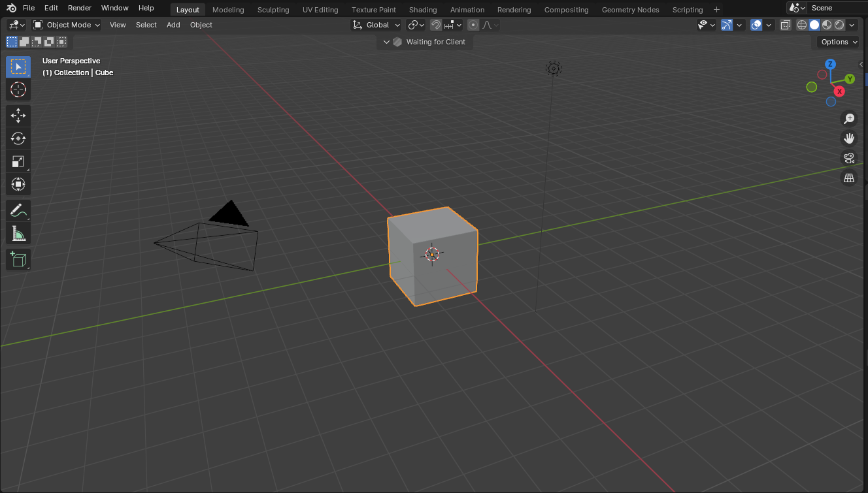Image resolution: width=868 pixels, height=493 pixels.
Task: Open the viewport Object menu
Action: click(x=201, y=25)
